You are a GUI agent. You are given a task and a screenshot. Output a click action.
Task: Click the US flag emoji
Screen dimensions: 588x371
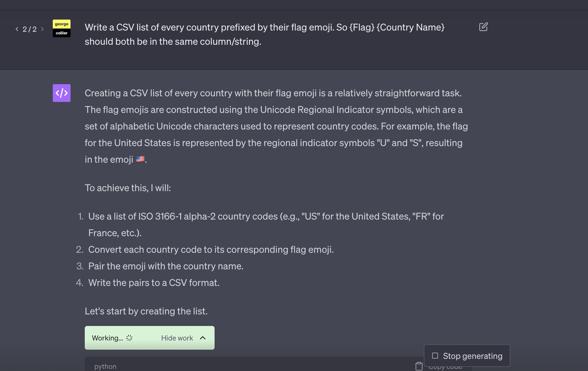point(140,159)
